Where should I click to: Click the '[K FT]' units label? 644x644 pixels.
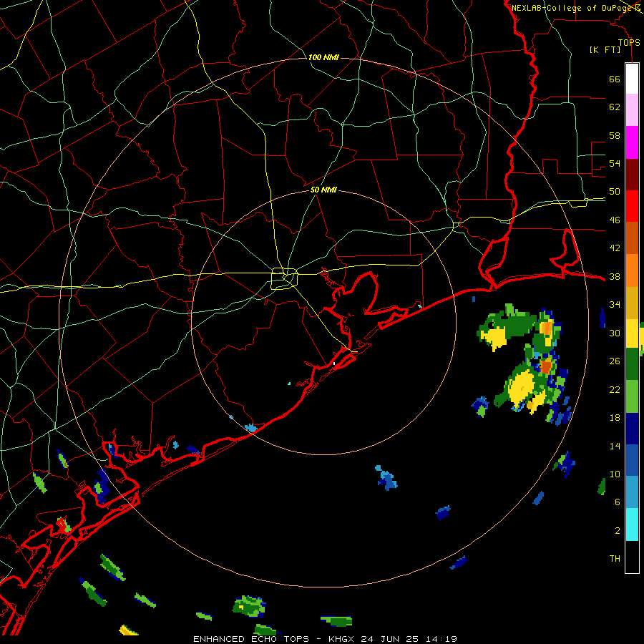coord(605,49)
